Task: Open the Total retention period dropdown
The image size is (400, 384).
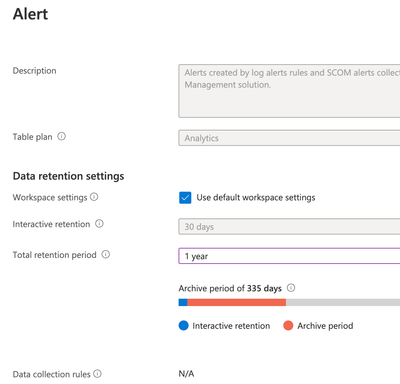Action: tap(289, 256)
